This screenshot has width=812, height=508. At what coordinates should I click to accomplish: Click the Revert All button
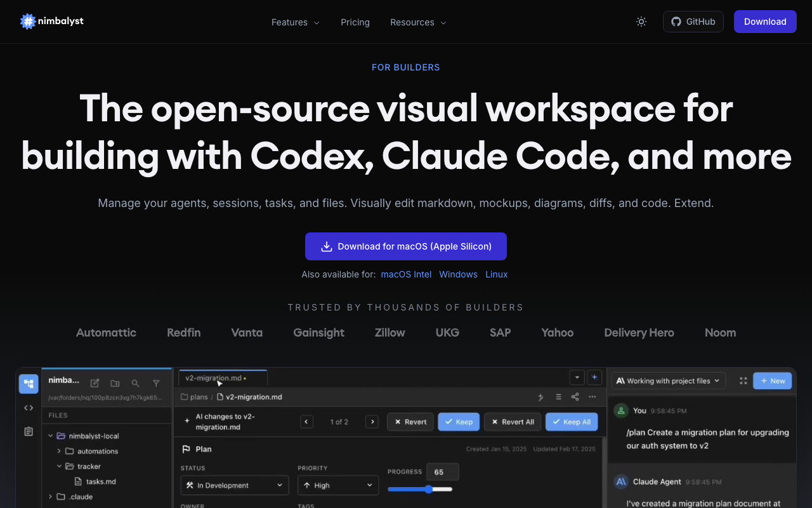coord(513,422)
